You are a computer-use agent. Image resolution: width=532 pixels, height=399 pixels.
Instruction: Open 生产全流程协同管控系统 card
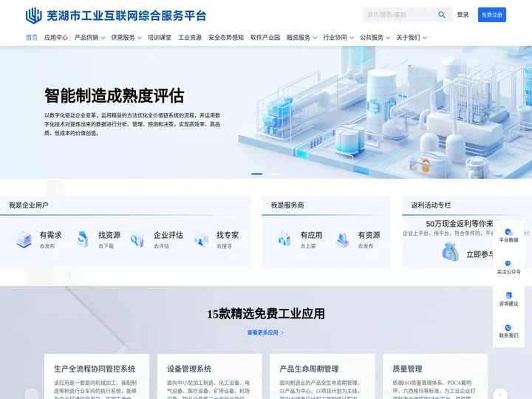(97, 377)
